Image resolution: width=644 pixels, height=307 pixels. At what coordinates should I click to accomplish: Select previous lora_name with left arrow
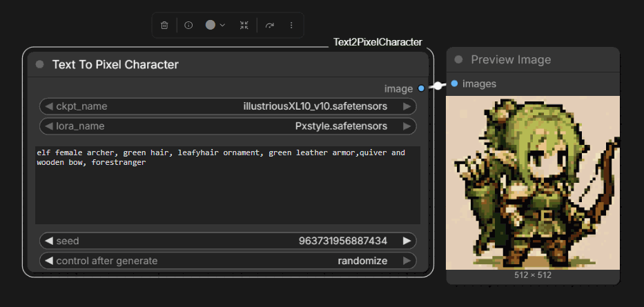[x=49, y=126]
